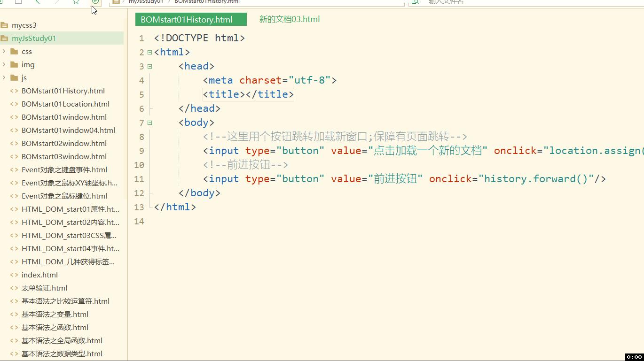This screenshot has width=644, height=361.
Task: Open 基本语法之比较运算符.html in tree
Action: (65, 301)
